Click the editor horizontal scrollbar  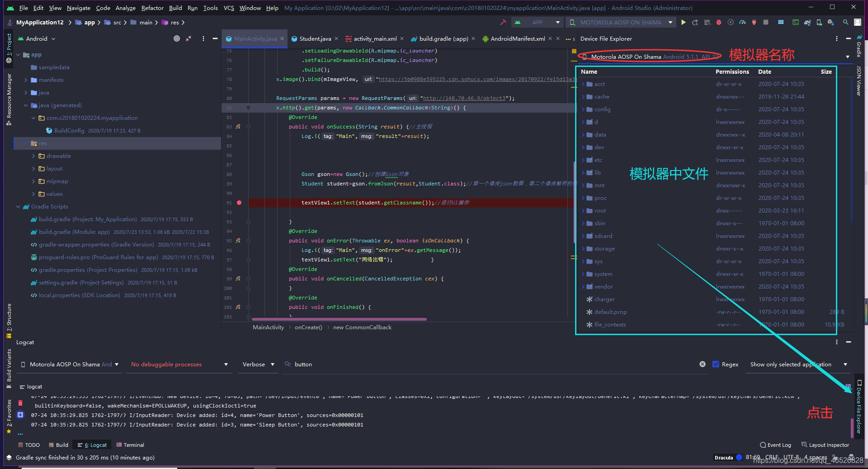(339, 319)
